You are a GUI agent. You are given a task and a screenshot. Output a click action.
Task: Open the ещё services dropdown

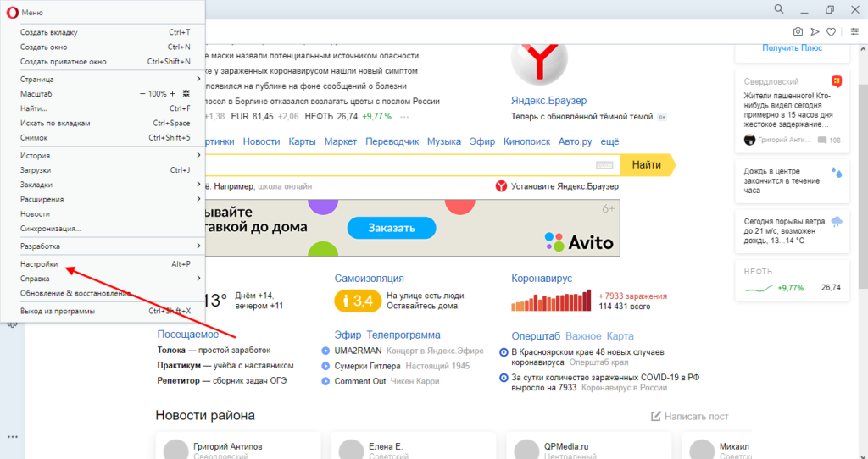coord(609,141)
